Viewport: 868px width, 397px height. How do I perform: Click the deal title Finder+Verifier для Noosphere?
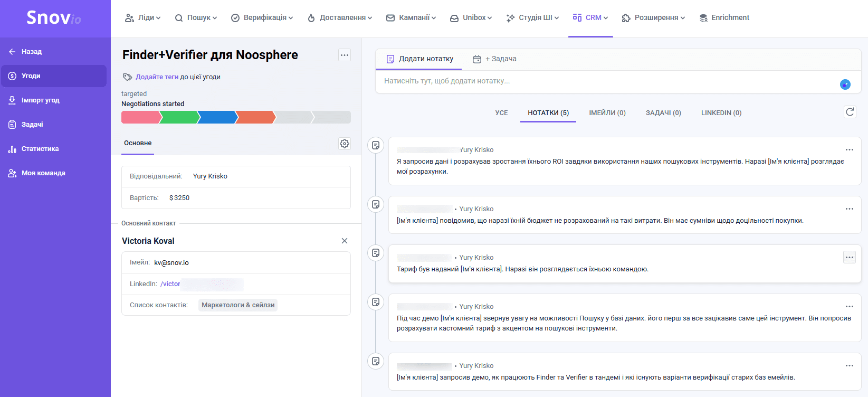[210, 55]
